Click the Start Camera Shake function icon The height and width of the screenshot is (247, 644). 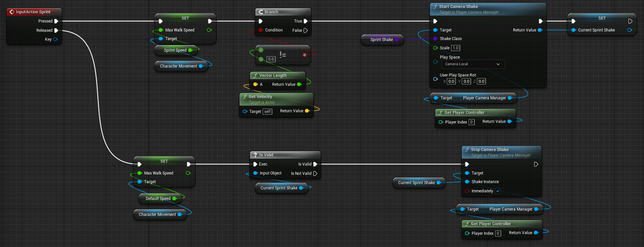(435, 7)
